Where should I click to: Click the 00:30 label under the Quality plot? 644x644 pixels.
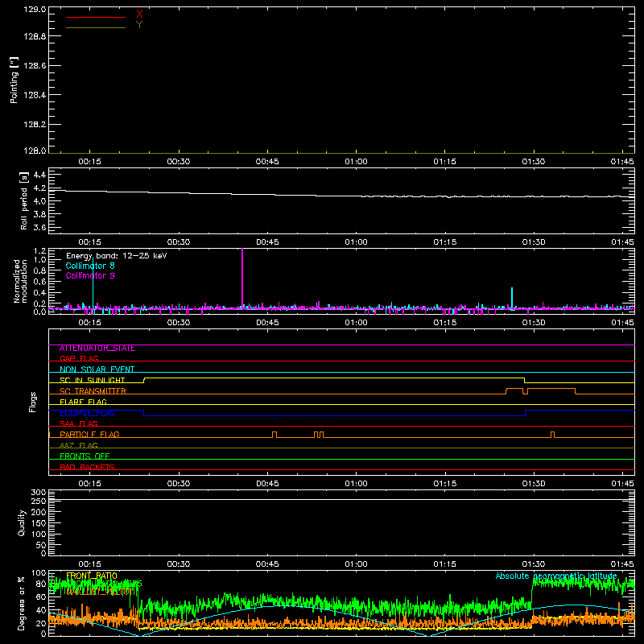[179, 564]
